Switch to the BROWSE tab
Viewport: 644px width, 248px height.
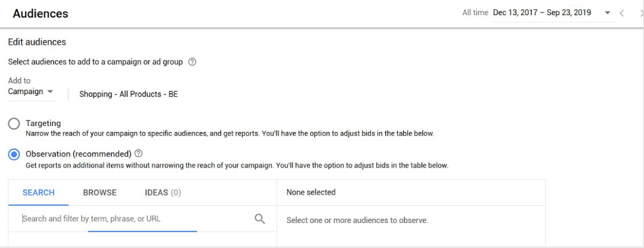[x=100, y=193]
